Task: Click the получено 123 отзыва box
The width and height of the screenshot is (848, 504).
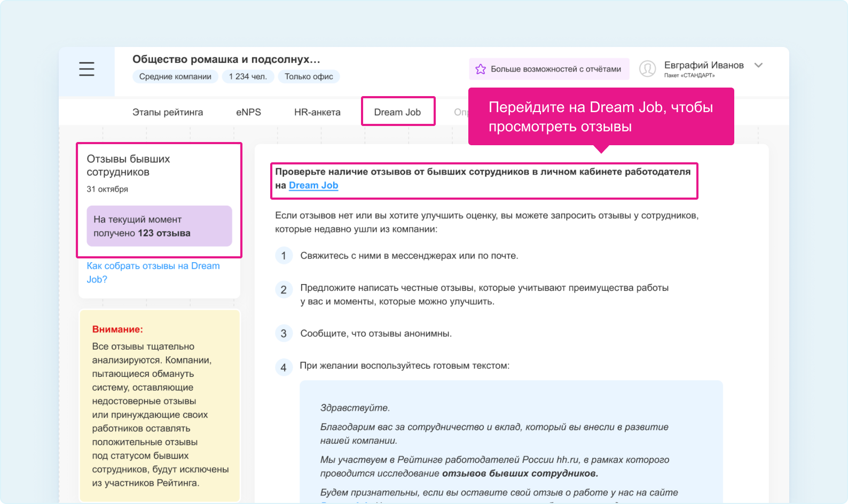Action: pos(159,226)
